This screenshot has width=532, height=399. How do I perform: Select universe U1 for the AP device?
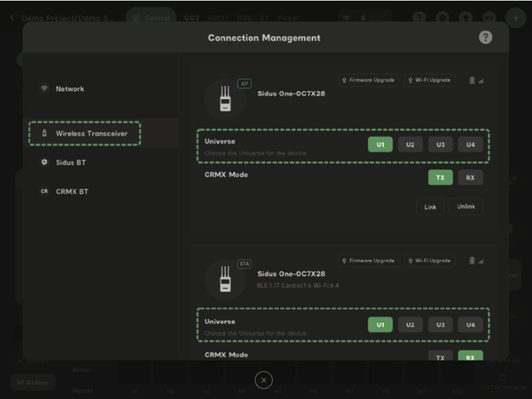click(380, 145)
